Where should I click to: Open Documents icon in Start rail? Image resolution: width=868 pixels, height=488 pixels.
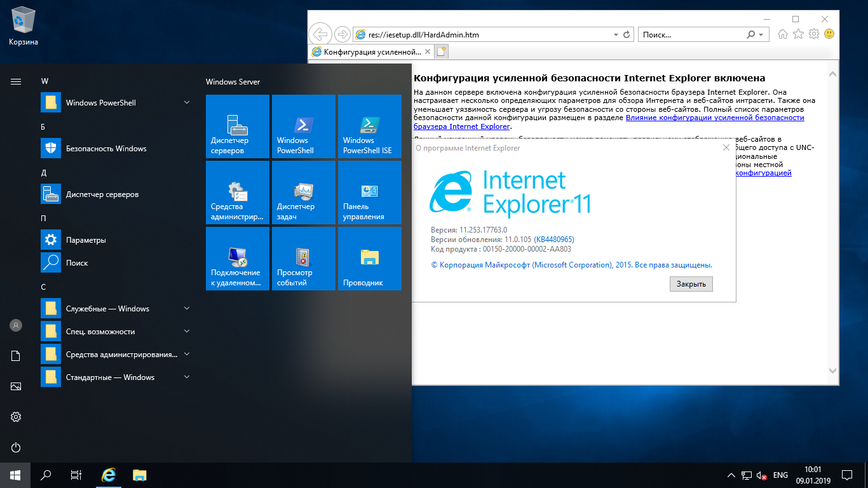click(x=16, y=356)
